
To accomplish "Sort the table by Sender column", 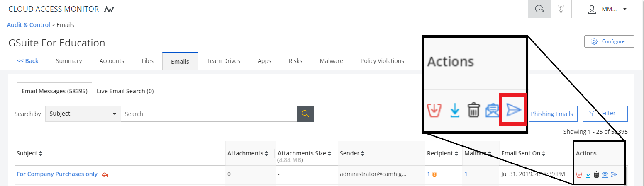I will pos(352,153).
